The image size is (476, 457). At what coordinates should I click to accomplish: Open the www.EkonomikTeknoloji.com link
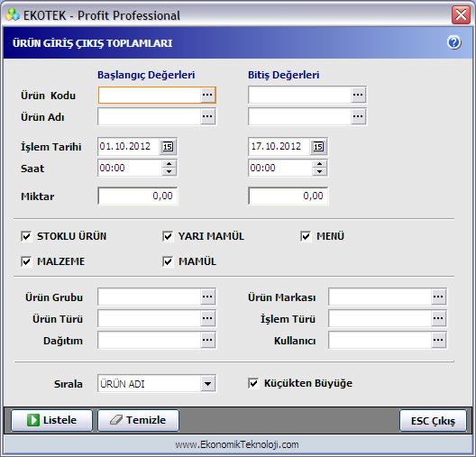237,444
